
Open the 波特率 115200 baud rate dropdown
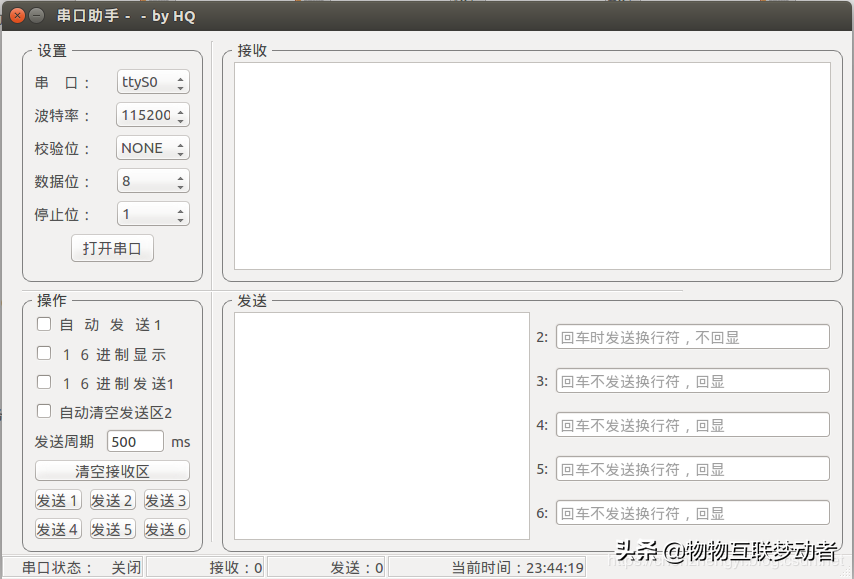pyautogui.click(x=153, y=115)
